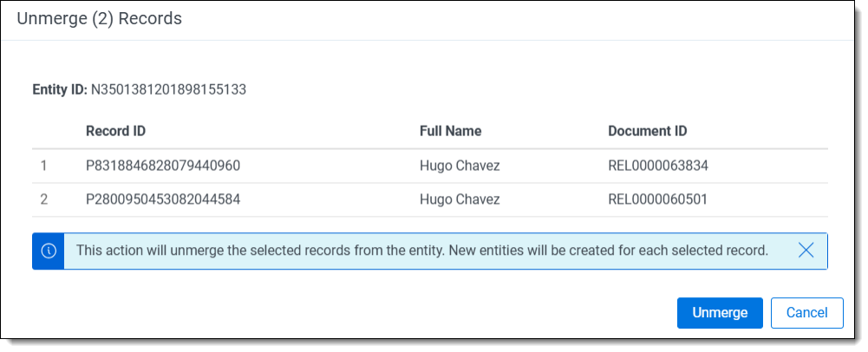Screen dimensions: 868x352
Task: Click the Record ID column header
Action: pyautogui.click(x=115, y=131)
